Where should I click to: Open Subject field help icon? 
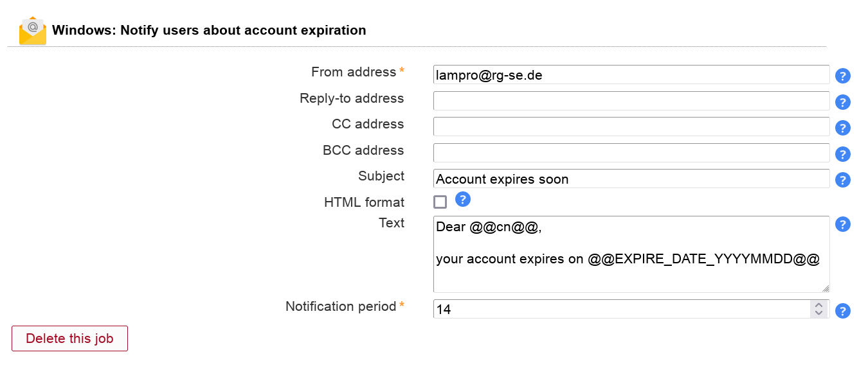843,180
